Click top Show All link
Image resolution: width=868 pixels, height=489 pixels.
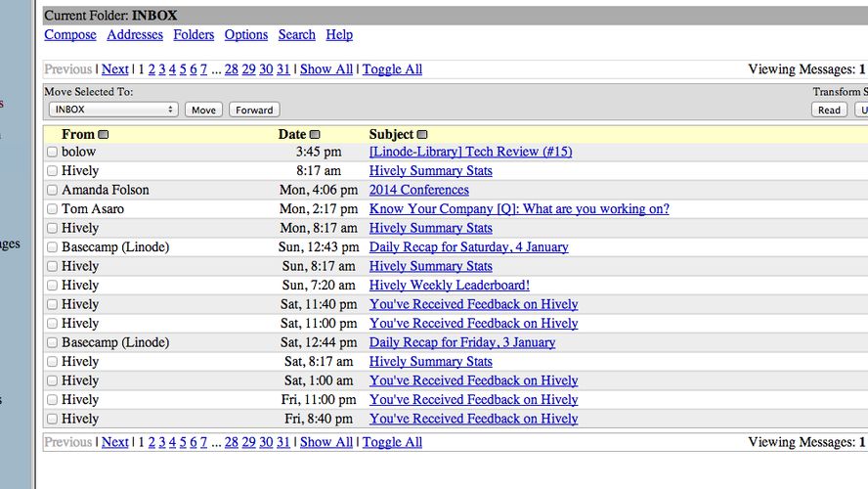[x=326, y=69]
